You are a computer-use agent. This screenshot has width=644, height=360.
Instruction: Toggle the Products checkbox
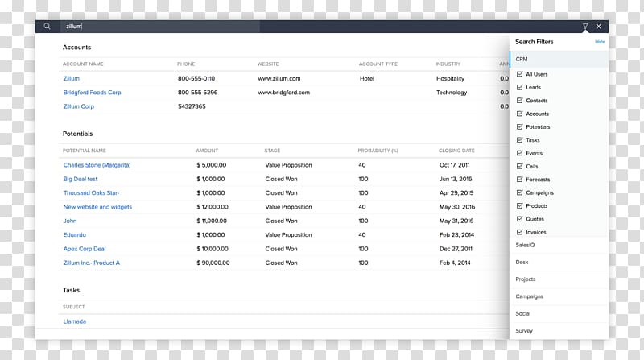[519, 205]
